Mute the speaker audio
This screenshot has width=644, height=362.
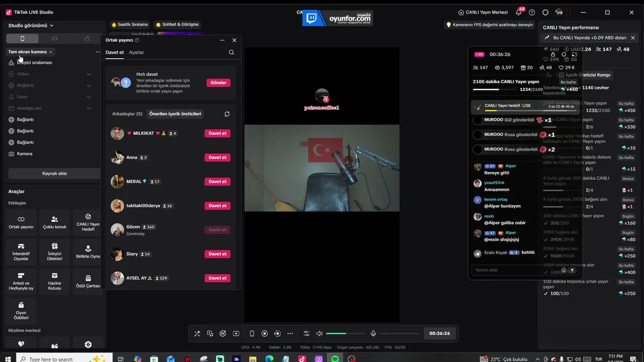coord(319,333)
